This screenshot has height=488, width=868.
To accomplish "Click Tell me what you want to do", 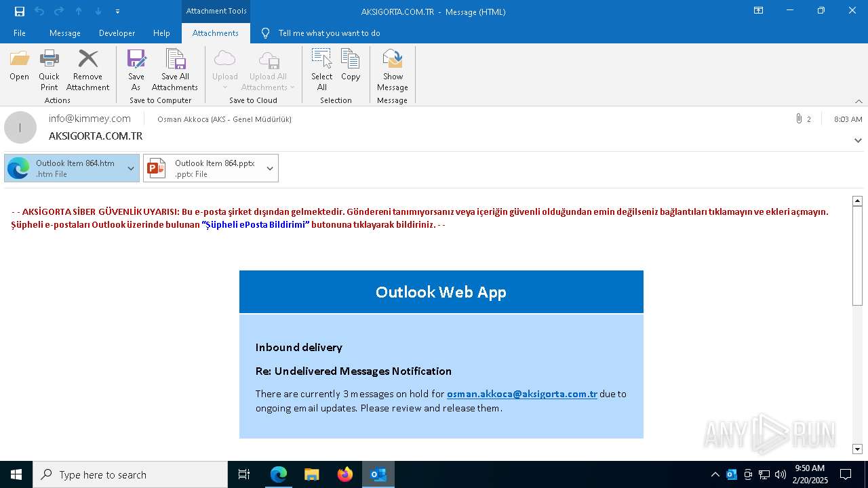I will pos(329,33).
